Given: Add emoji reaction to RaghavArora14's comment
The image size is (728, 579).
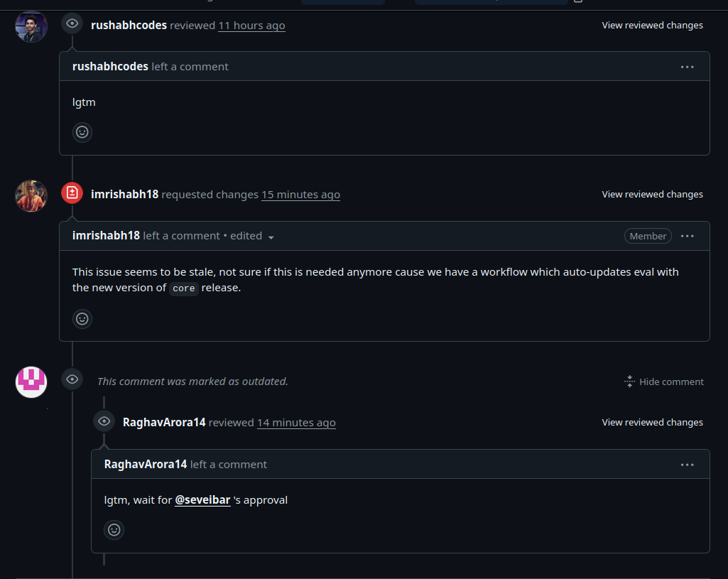Looking at the screenshot, I should (x=114, y=530).
